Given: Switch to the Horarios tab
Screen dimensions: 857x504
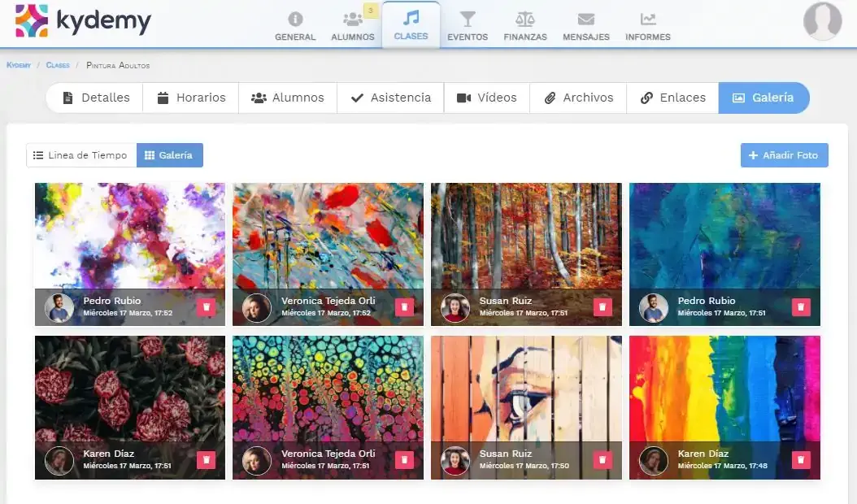Looking at the screenshot, I should [191, 98].
